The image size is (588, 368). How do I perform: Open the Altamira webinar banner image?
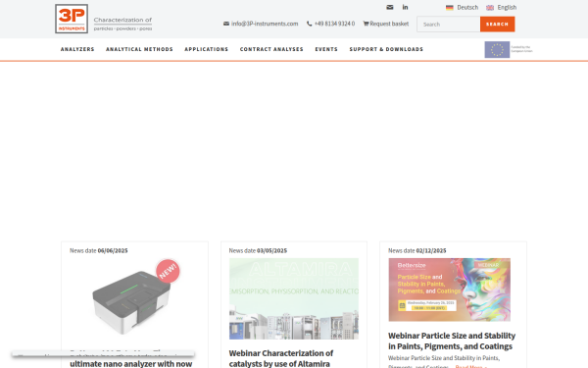pos(294,298)
